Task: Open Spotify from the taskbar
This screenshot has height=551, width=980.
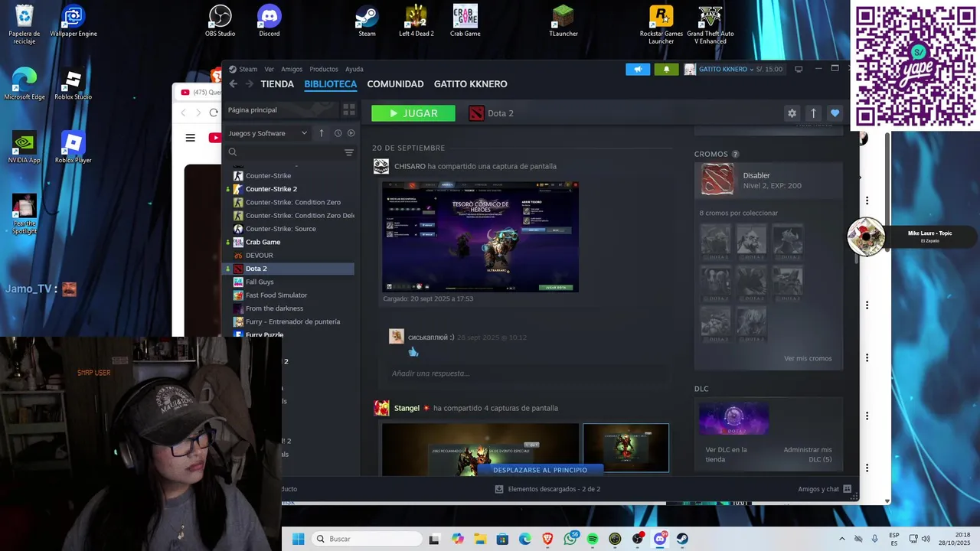Action: [593, 539]
